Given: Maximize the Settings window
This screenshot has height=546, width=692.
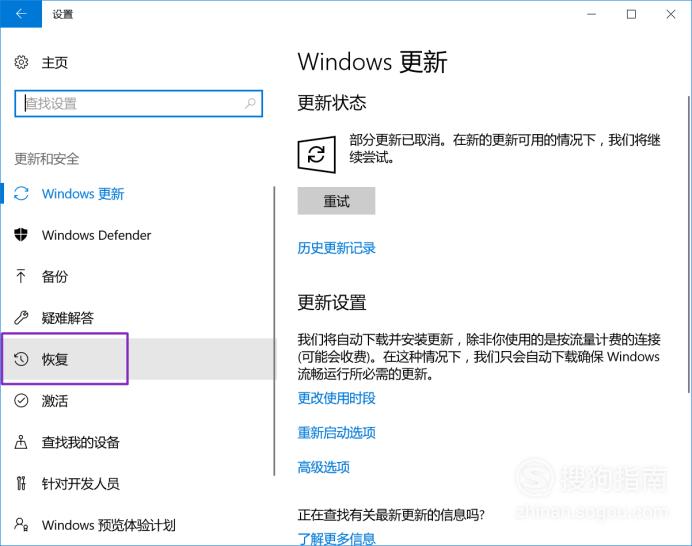Looking at the screenshot, I should (631, 14).
